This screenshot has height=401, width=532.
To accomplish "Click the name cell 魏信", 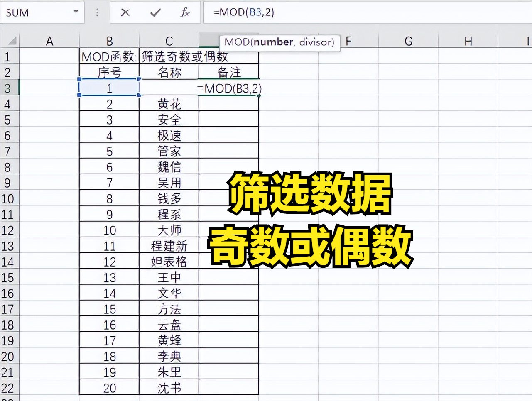I will (x=169, y=167).
